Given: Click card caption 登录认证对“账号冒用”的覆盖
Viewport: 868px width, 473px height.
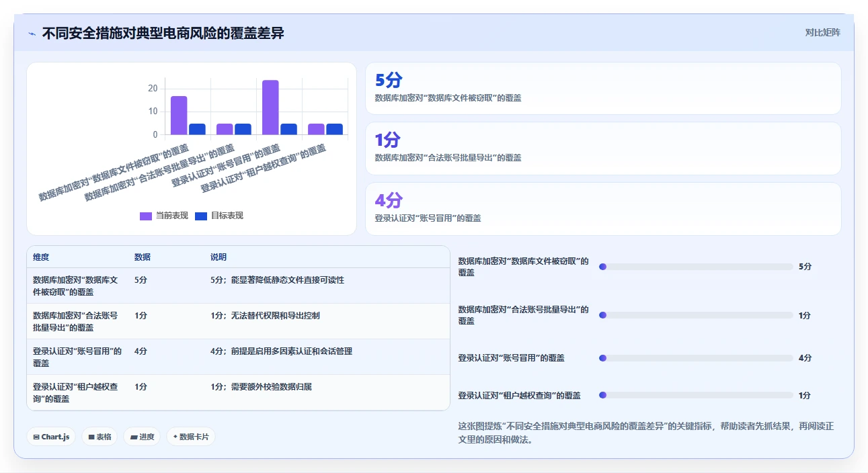Looking at the screenshot, I should [x=428, y=218].
